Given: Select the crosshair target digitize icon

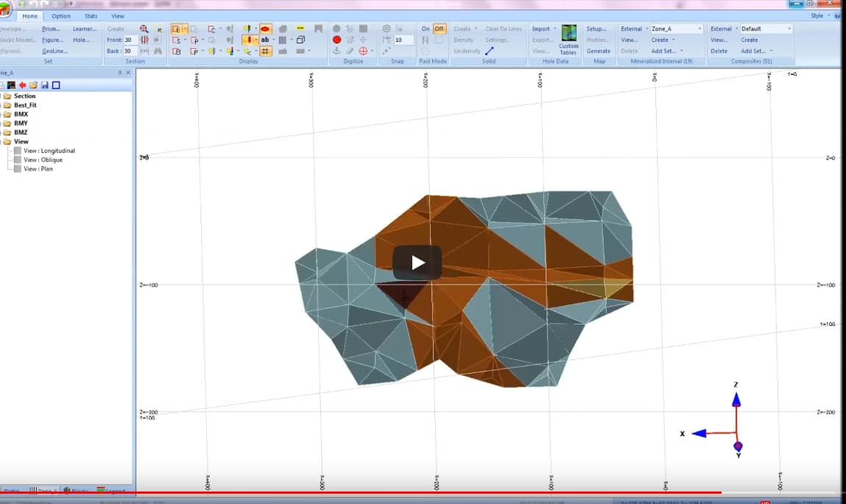Looking at the screenshot, I should [x=364, y=51].
